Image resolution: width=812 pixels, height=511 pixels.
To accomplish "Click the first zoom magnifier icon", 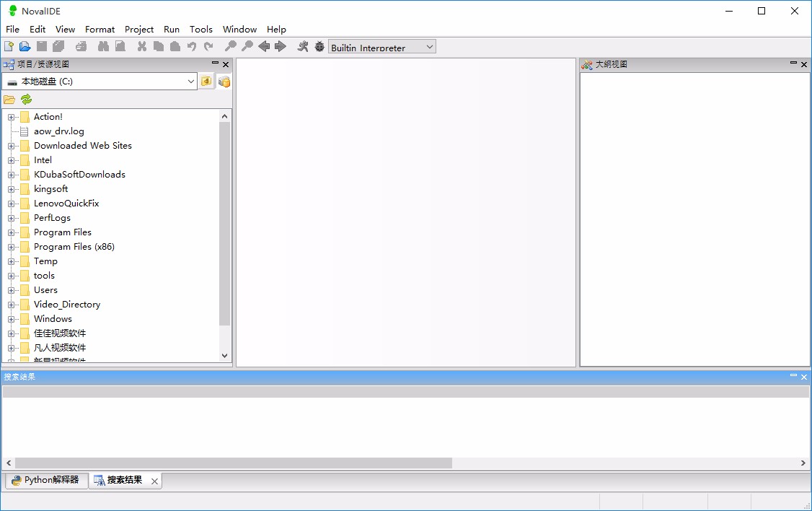I will [231, 47].
